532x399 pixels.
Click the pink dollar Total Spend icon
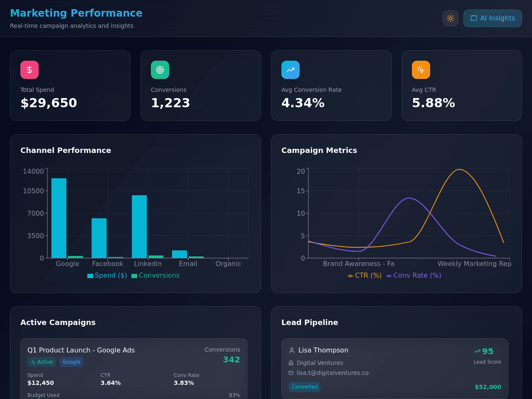[x=30, y=70]
